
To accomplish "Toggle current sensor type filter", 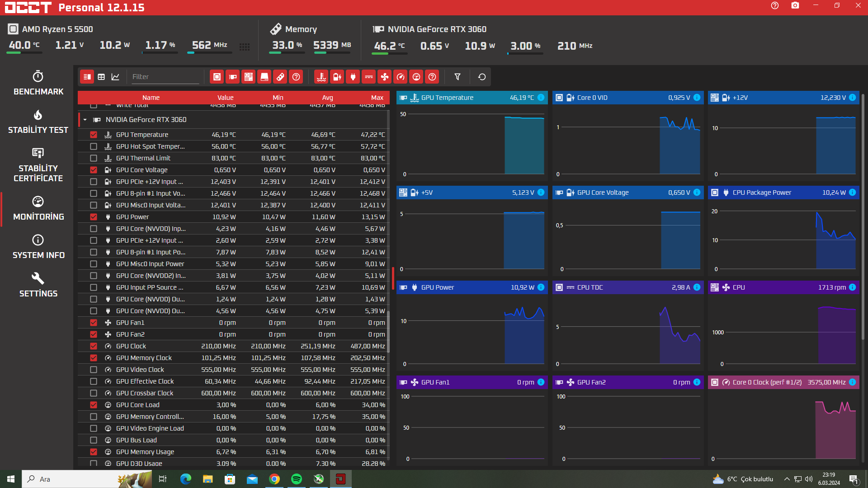I will (x=369, y=77).
